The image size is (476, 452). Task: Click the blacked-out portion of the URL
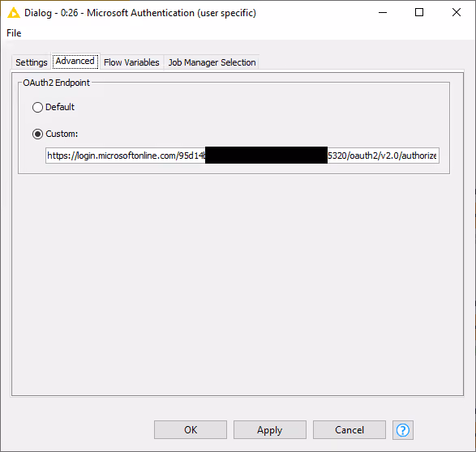click(266, 156)
